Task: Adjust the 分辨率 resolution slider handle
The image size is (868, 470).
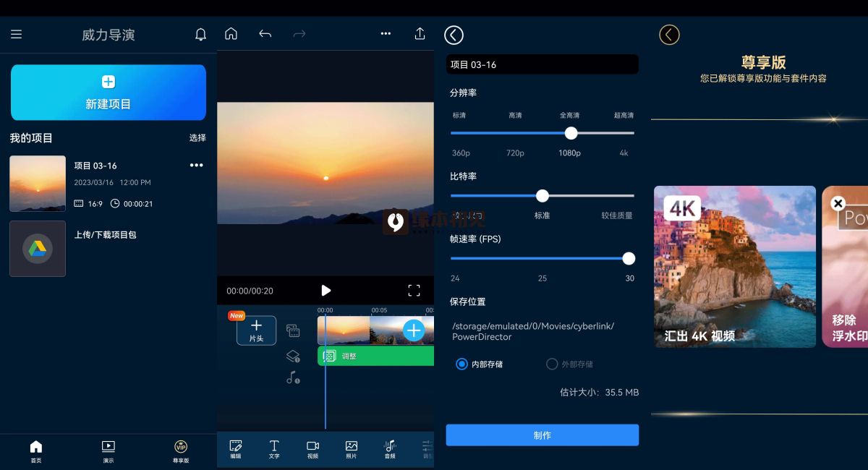Action: tap(571, 133)
